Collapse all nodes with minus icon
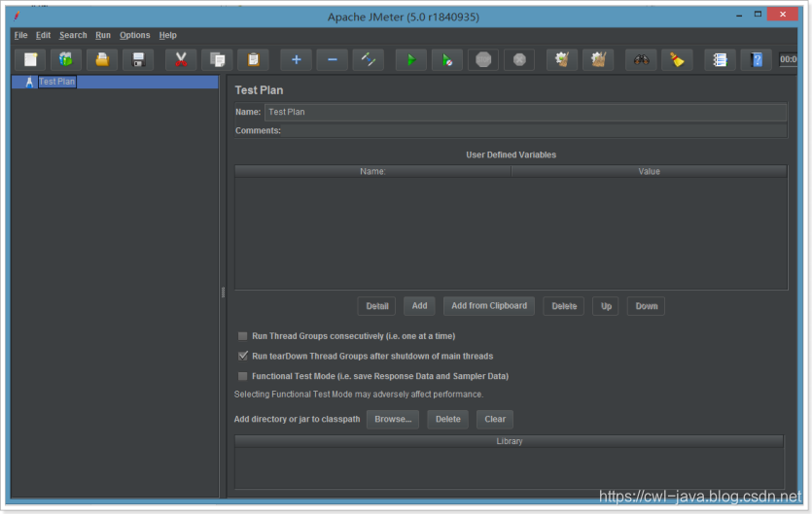The width and height of the screenshot is (812, 515). click(332, 59)
